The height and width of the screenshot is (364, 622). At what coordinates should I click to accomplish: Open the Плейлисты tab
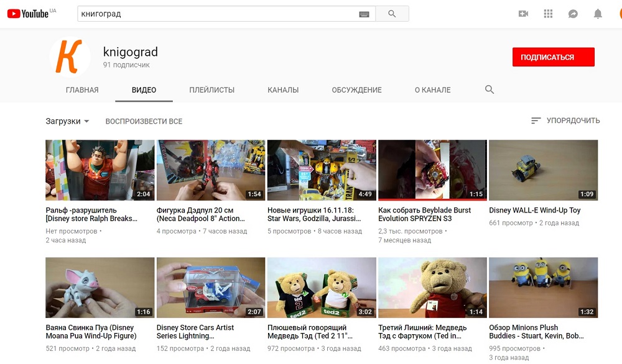(212, 90)
